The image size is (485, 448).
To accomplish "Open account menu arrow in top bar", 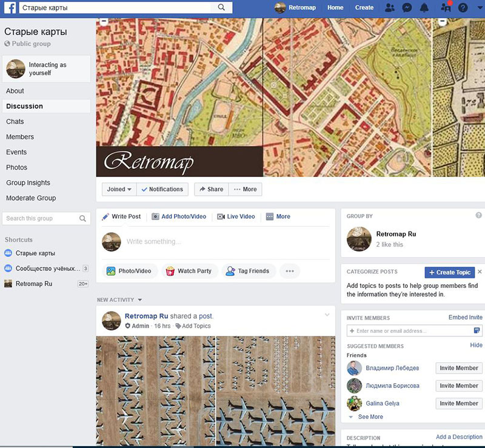I will (x=479, y=8).
